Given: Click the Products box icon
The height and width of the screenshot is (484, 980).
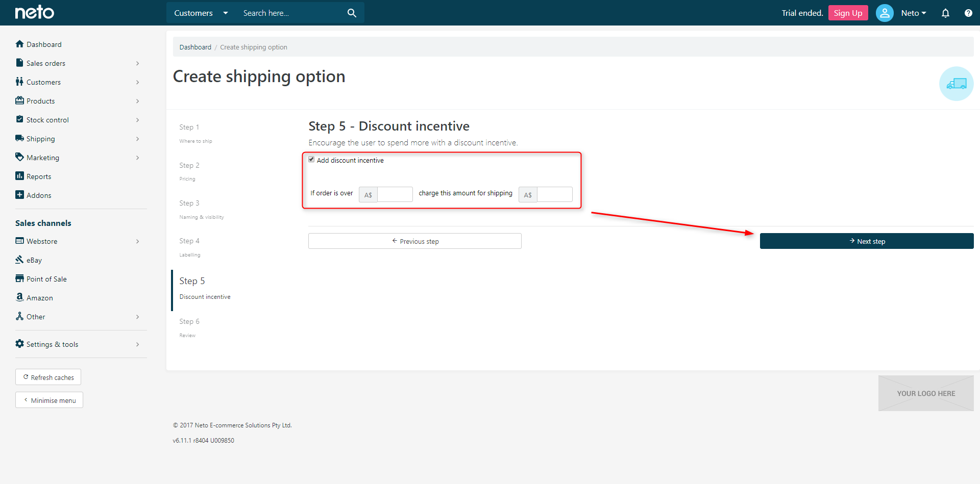Looking at the screenshot, I should [x=19, y=100].
